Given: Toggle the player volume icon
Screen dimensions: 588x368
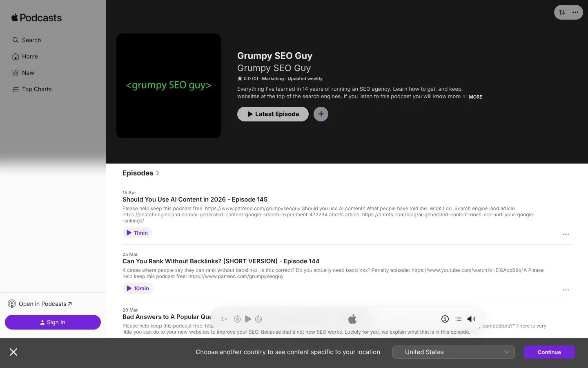Looking at the screenshot, I should [x=471, y=319].
